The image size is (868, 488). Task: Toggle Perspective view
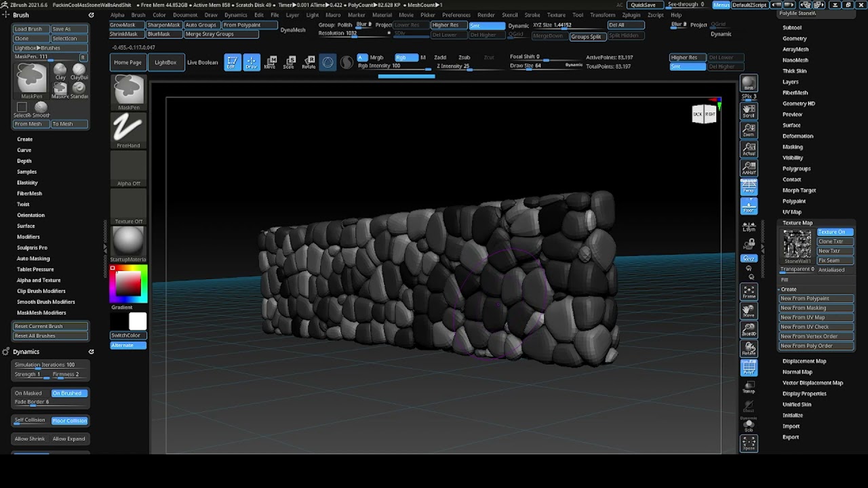(749, 186)
